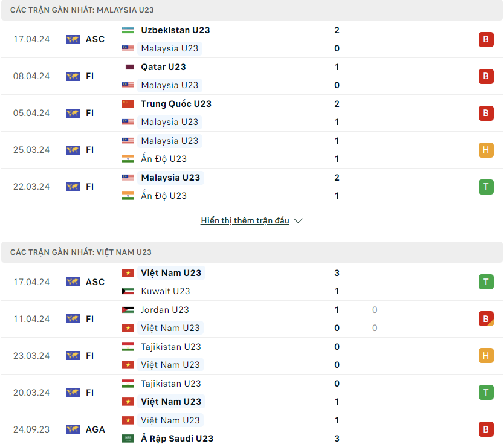Open Tajikistan U23 team on 23.03.24 match

170,347
